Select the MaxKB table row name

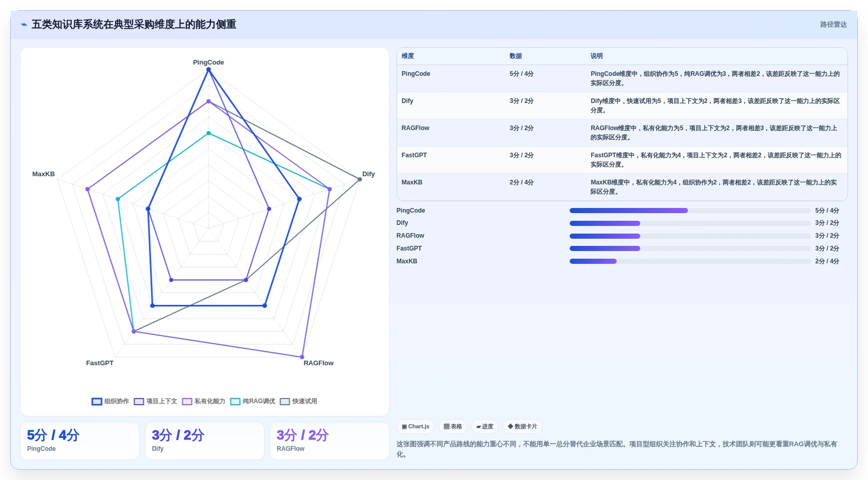[x=412, y=182]
